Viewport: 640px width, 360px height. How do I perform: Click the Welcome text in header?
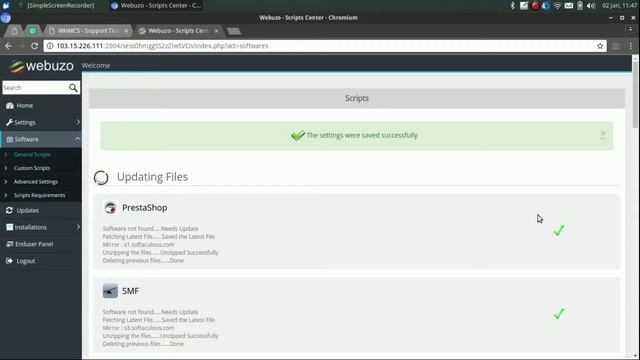pyautogui.click(x=96, y=65)
